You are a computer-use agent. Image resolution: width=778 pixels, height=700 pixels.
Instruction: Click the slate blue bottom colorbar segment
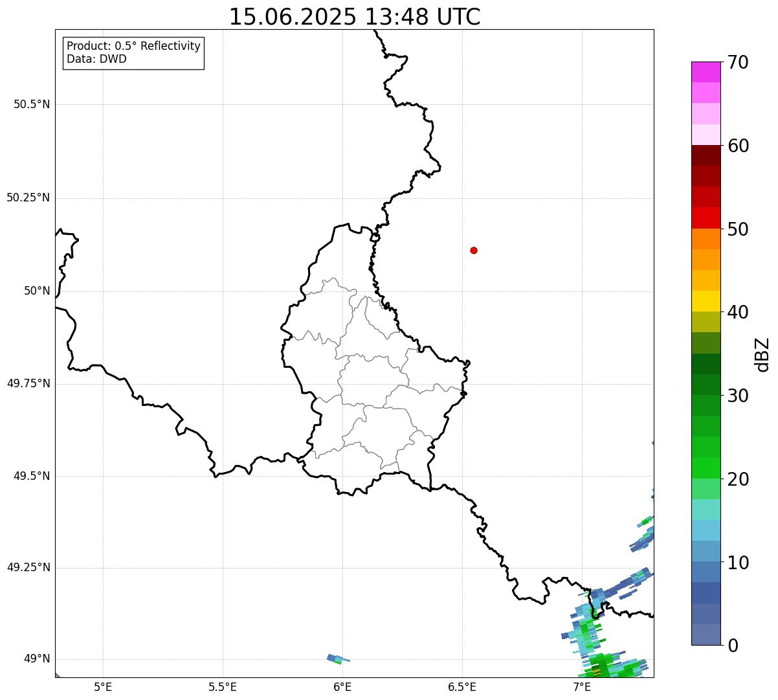(x=706, y=635)
